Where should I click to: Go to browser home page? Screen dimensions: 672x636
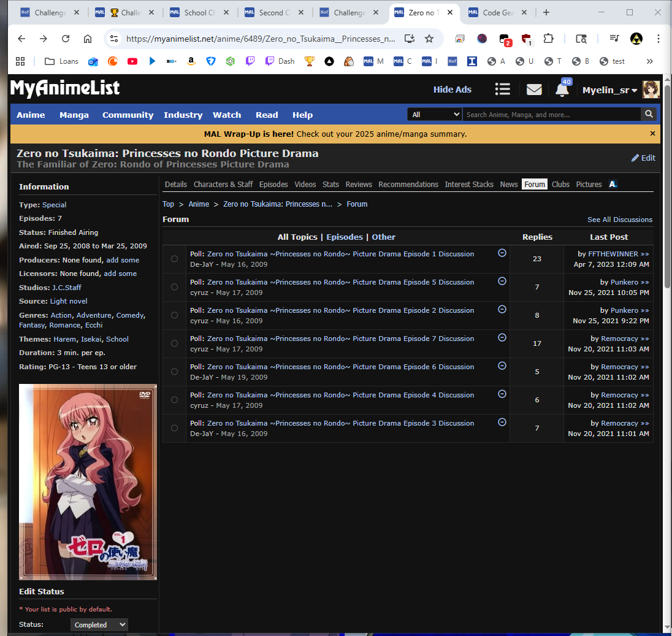pos(88,39)
